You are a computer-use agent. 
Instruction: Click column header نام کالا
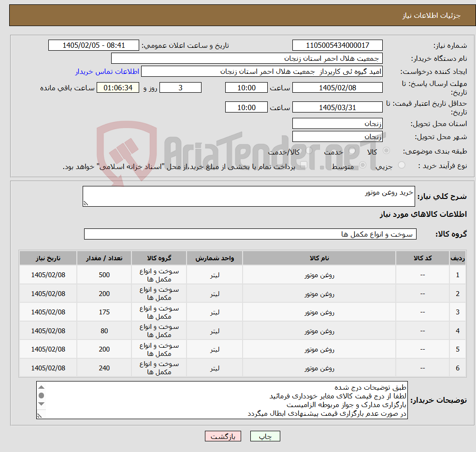pyautogui.click(x=319, y=258)
